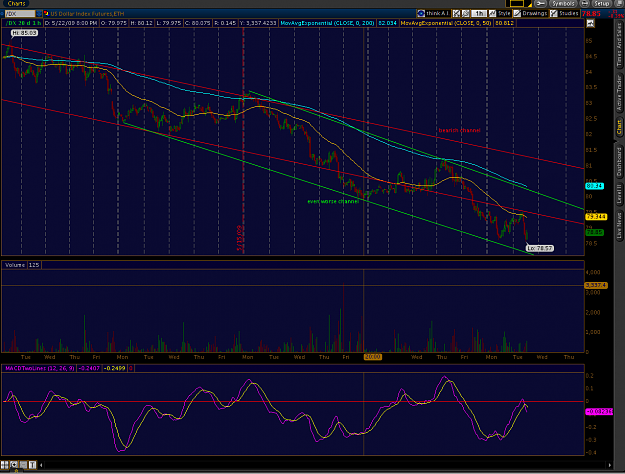
Task: Click the wrench settings icon at top
Action: tap(540, 4)
